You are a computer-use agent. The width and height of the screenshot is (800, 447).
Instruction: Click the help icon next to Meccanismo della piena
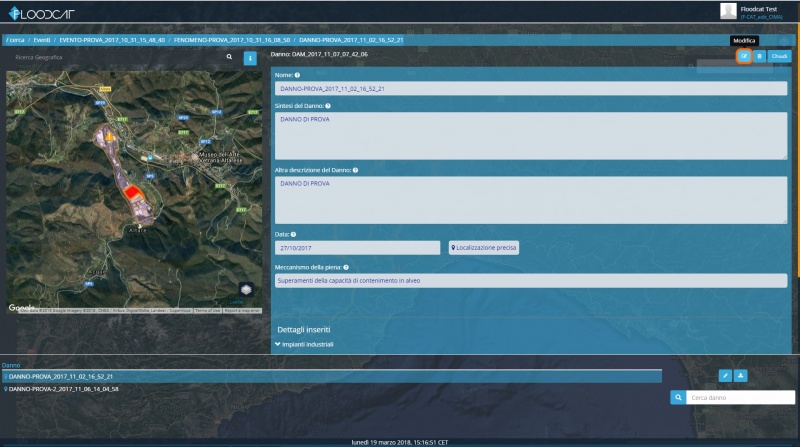(x=346, y=267)
